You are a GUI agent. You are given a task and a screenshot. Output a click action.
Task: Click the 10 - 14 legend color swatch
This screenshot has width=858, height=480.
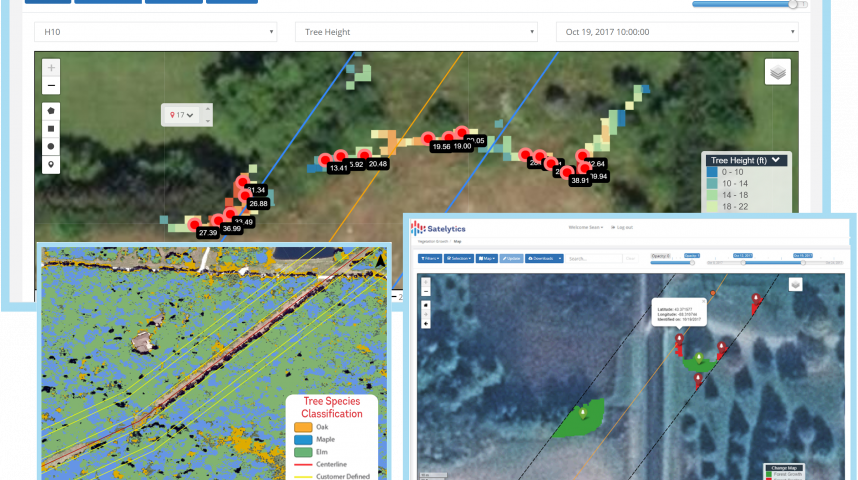pyautogui.click(x=712, y=183)
